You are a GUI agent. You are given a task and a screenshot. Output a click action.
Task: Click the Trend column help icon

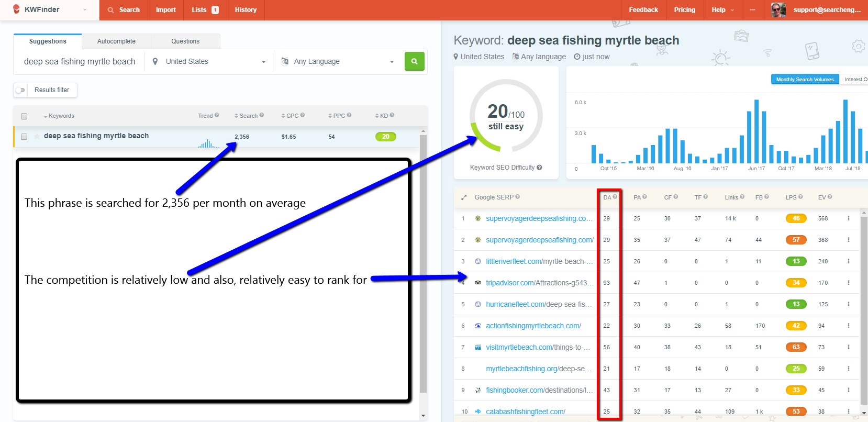217,115
